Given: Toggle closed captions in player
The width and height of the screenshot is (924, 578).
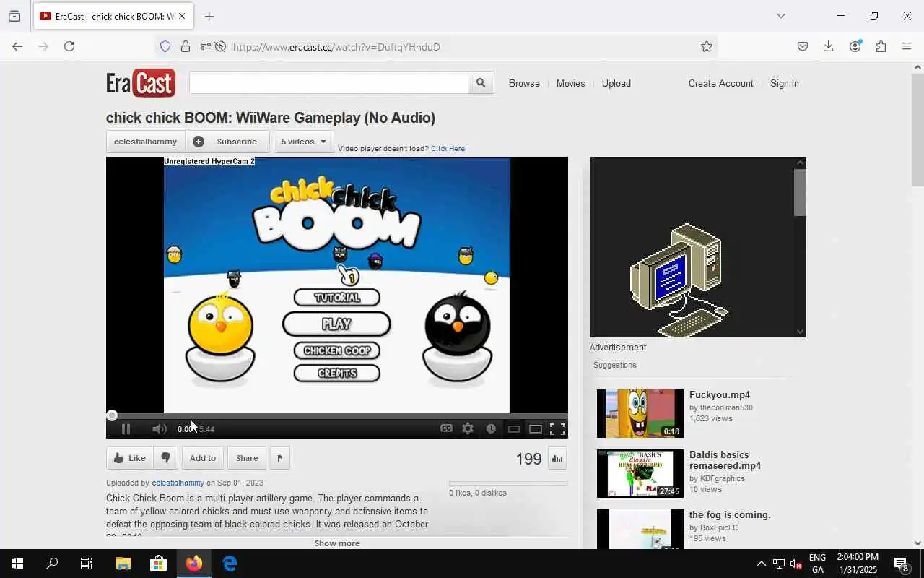Looking at the screenshot, I should 447,428.
